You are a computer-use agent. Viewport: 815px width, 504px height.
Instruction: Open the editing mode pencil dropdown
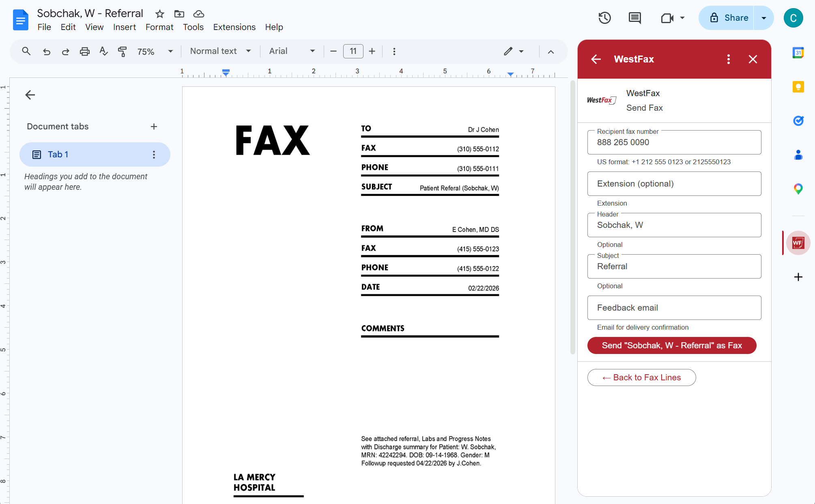(513, 51)
